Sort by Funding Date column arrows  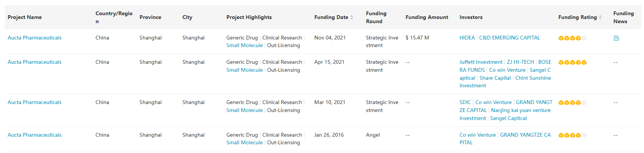pos(352,17)
